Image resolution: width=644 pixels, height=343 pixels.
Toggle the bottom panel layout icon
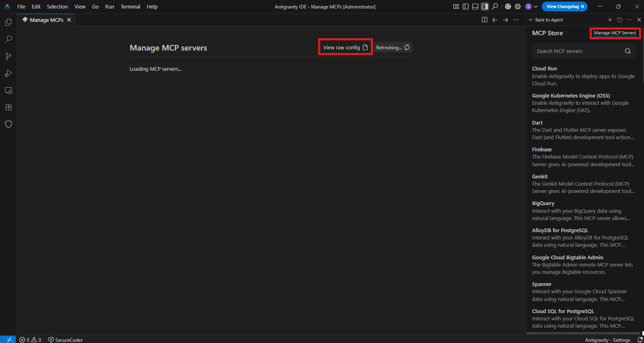tap(475, 6)
